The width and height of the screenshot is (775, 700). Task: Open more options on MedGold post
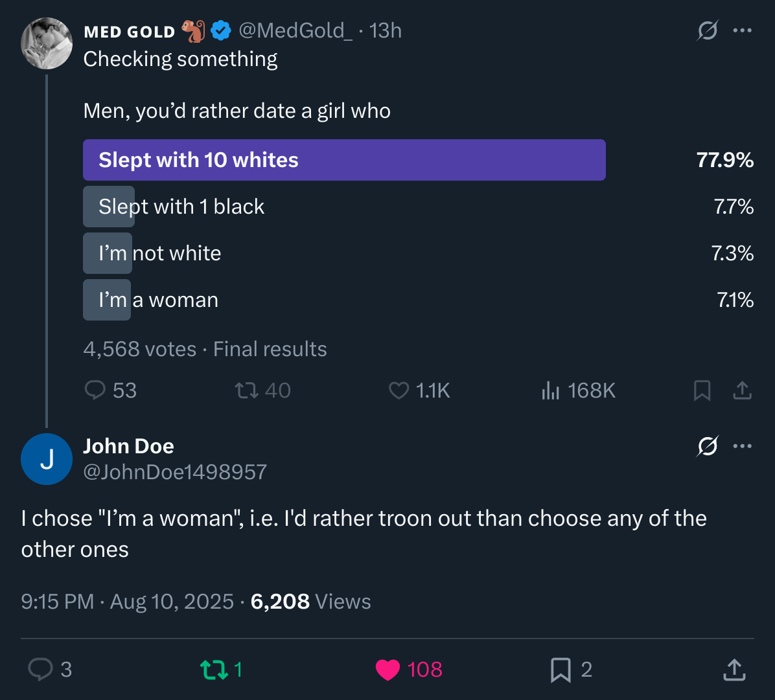[x=742, y=30]
